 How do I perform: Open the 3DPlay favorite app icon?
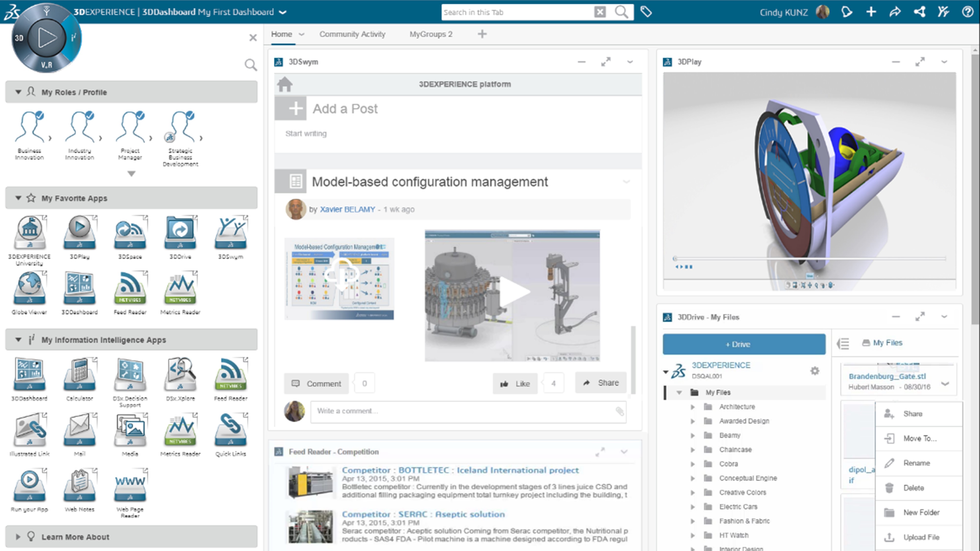(80, 233)
